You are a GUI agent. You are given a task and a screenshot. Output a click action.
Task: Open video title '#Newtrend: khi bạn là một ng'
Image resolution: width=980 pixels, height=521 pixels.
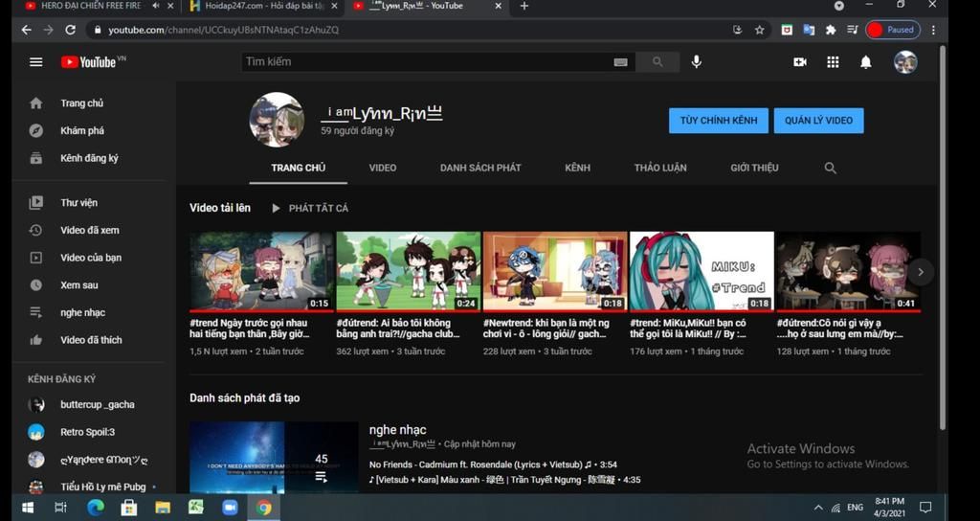(x=546, y=328)
